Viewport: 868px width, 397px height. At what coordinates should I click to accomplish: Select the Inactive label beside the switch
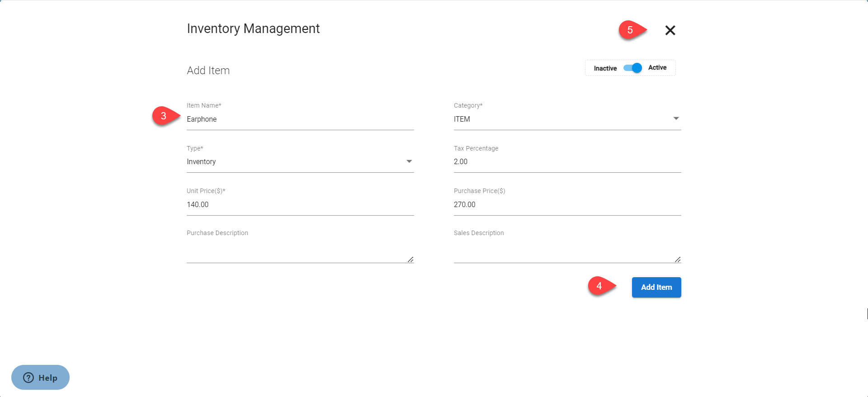(x=605, y=68)
